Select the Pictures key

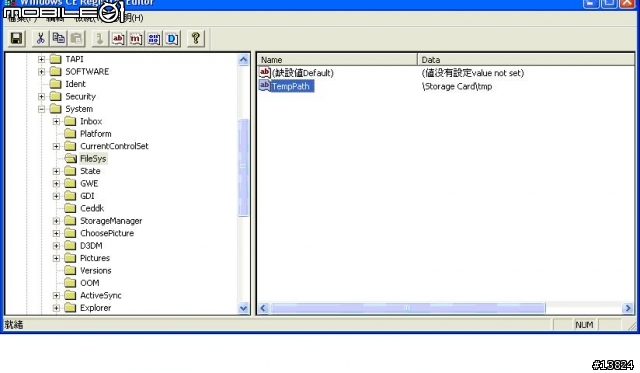tap(95, 258)
